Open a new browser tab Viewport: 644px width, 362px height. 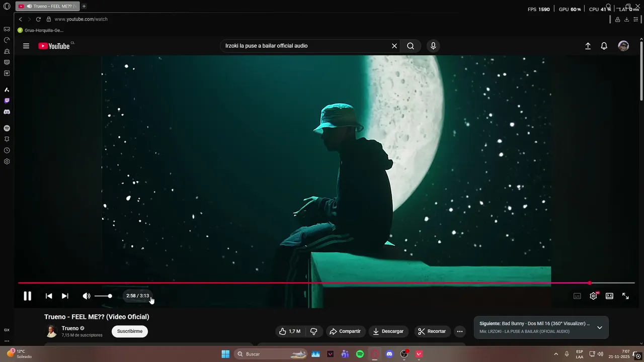point(84,6)
